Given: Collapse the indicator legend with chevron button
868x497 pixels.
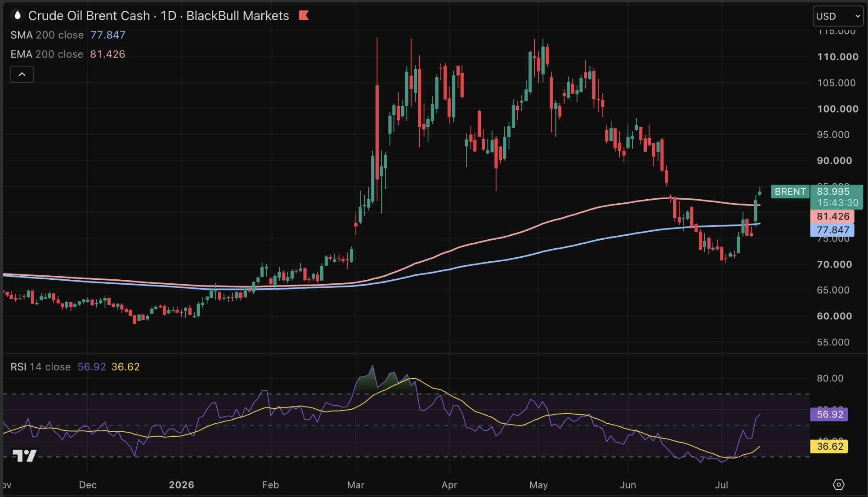Looking at the screenshot, I should point(22,74).
